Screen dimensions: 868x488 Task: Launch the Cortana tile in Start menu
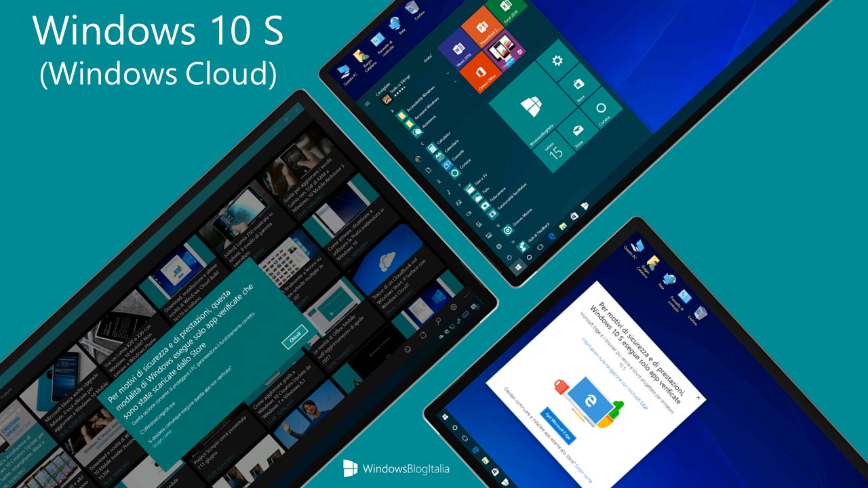601,108
